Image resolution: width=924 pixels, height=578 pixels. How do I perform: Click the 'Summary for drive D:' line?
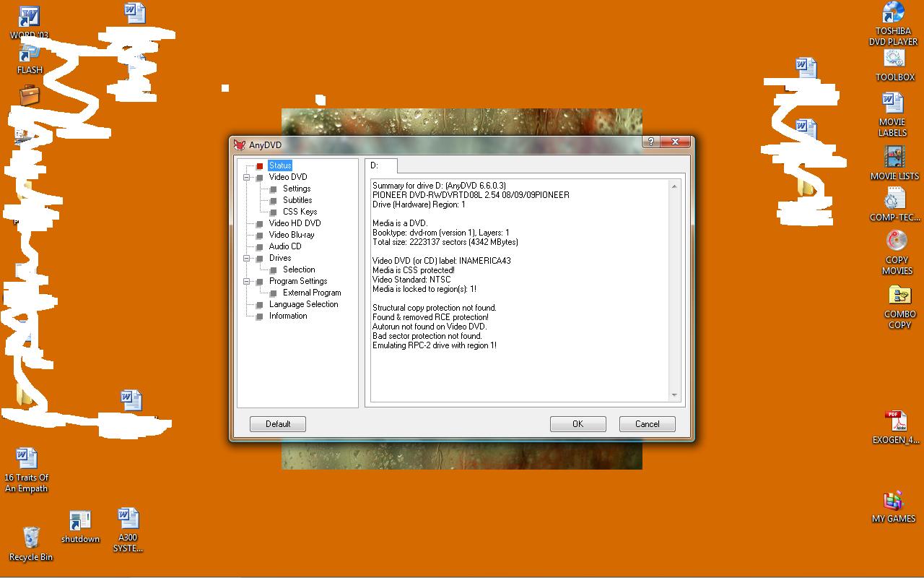439,186
